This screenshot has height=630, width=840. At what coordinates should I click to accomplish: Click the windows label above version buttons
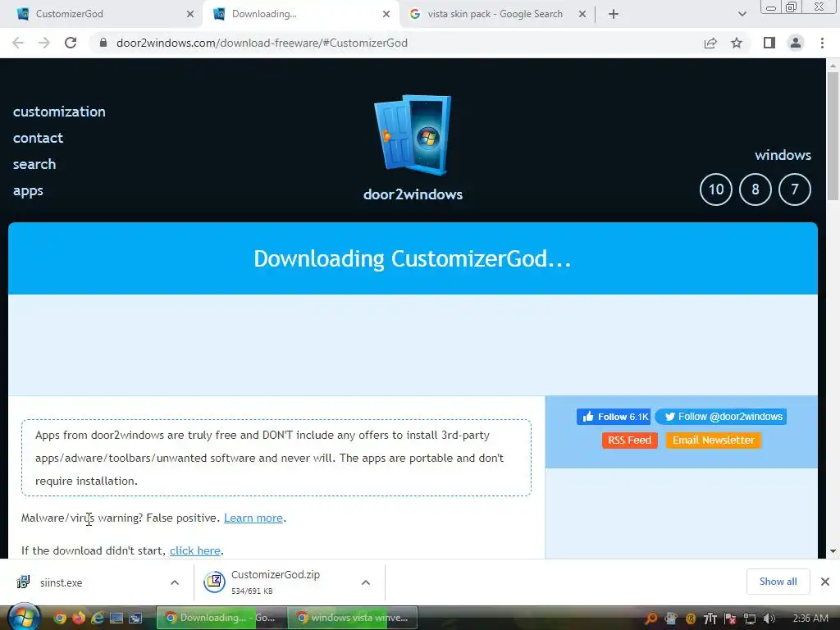[x=783, y=155]
